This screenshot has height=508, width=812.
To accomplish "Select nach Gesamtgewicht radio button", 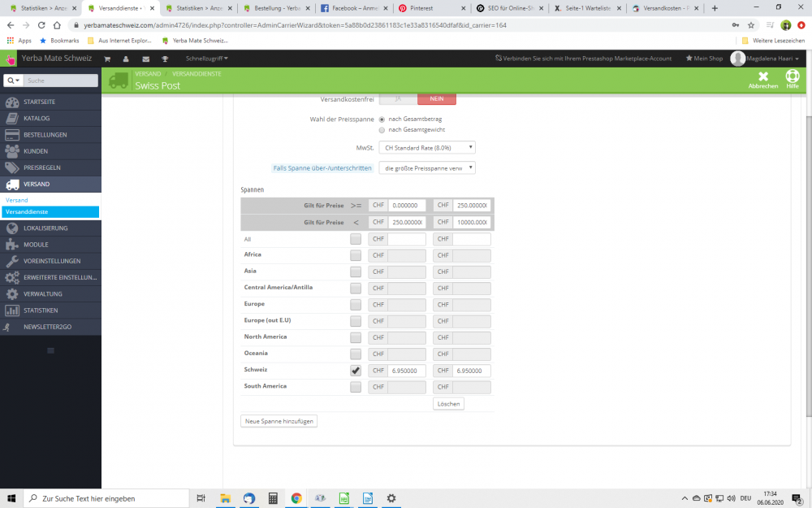I will tap(382, 130).
